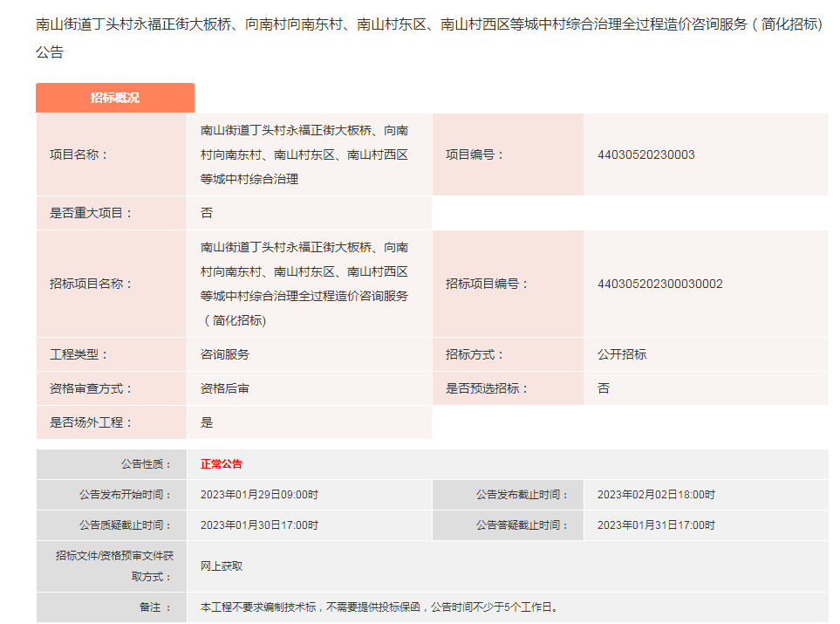The image size is (840, 624).
Task: Click the 资格后审 qualification review value
Action: [225, 388]
